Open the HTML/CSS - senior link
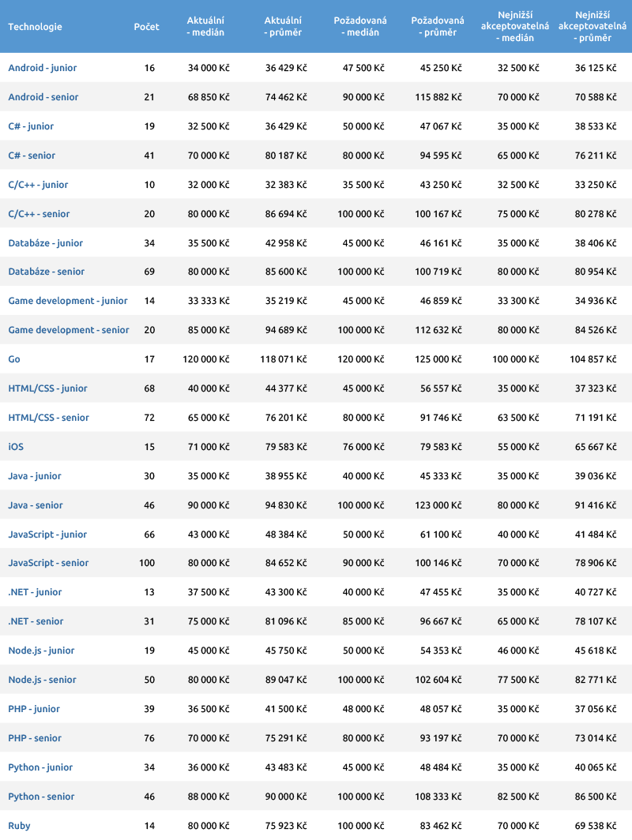632x840 pixels. 48,418
